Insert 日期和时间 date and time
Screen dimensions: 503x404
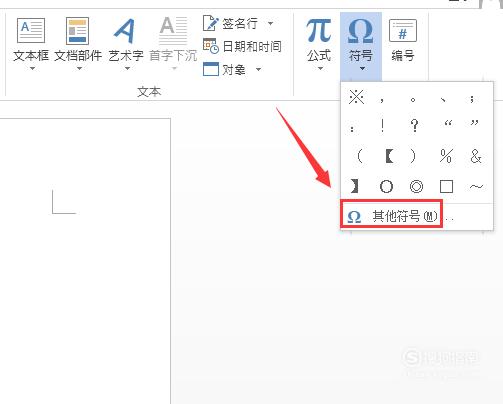242,46
